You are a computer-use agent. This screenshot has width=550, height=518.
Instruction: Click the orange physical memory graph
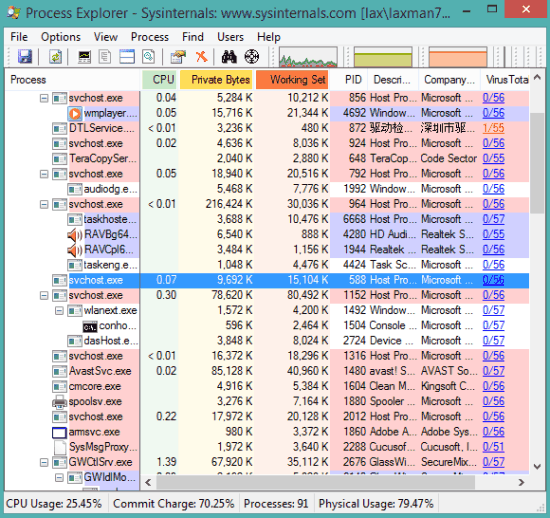pyautogui.click(x=458, y=56)
